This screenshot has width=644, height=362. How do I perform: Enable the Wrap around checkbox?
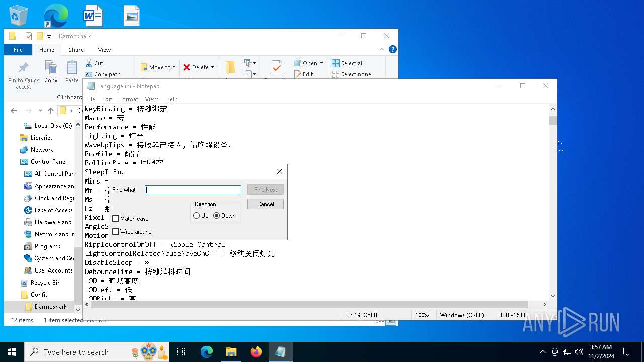coord(116,232)
